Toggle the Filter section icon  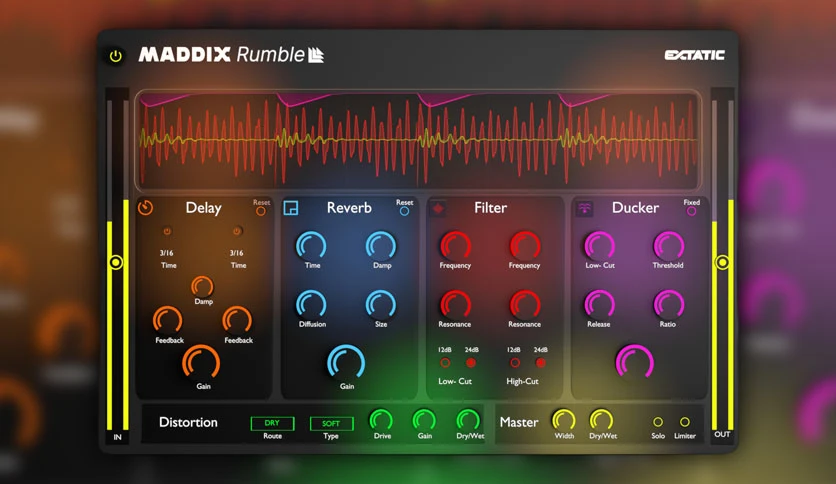point(438,208)
